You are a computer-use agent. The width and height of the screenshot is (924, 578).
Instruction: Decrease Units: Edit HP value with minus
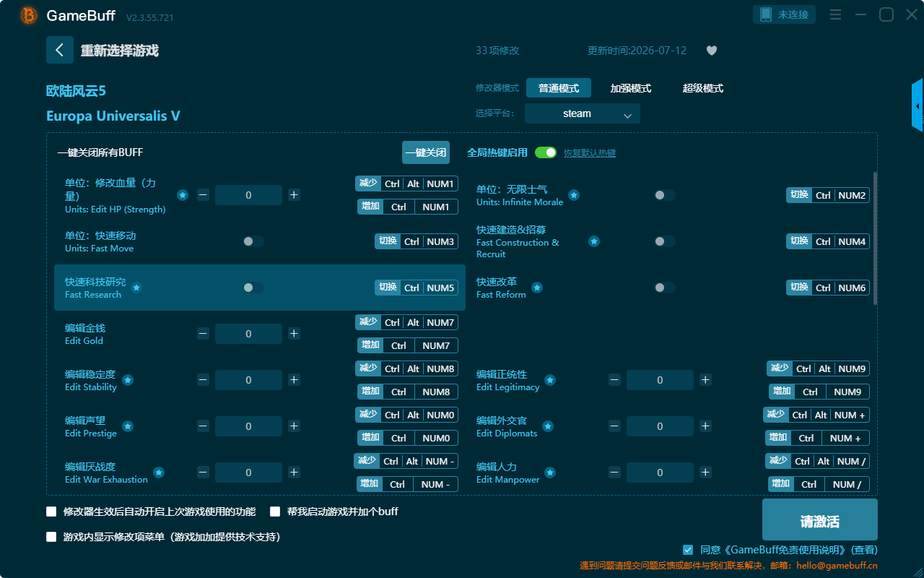coord(203,195)
